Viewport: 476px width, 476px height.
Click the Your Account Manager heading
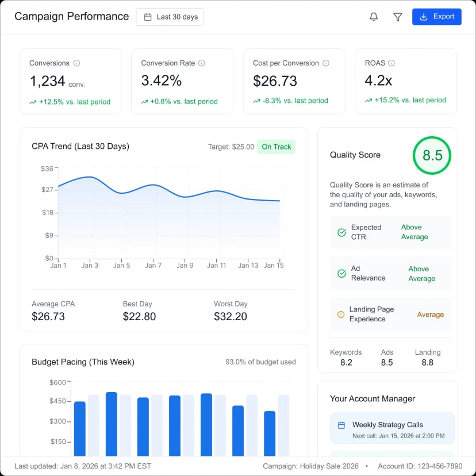[x=373, y=399]
